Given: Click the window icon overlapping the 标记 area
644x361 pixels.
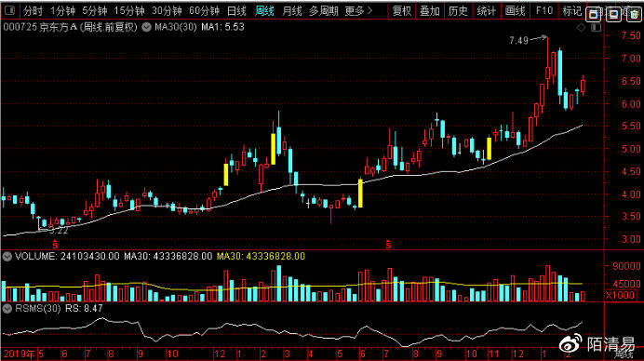Looking at the screenshot, I should [x=593, y=15].
